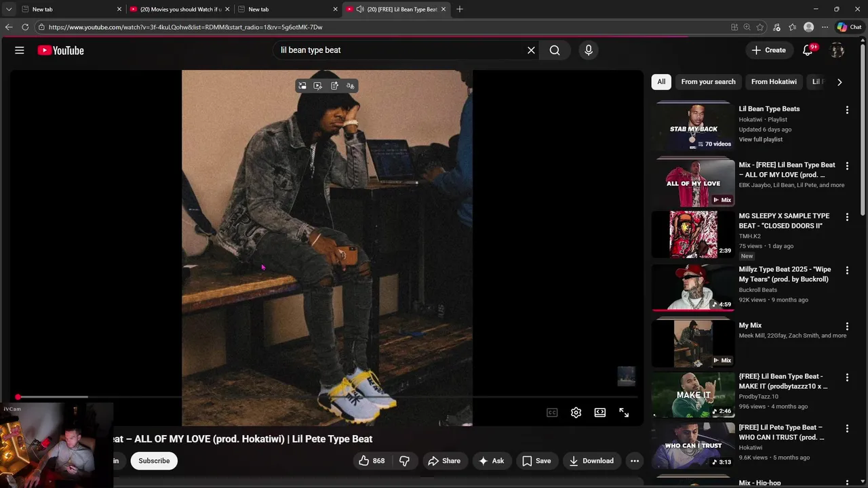Viewport: 868px width, 488px height.
Task: Open the browser favorites list icon
Action: click(793, 27)
